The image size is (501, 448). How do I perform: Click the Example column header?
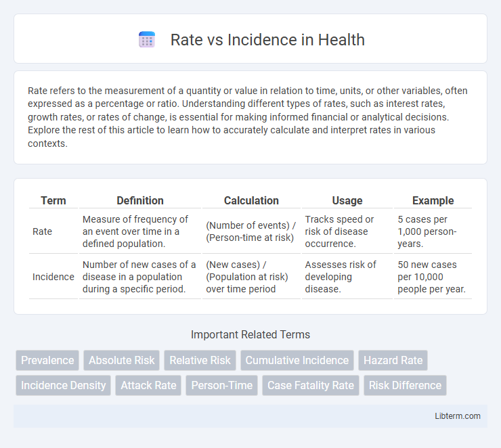(x=433, y=200)
